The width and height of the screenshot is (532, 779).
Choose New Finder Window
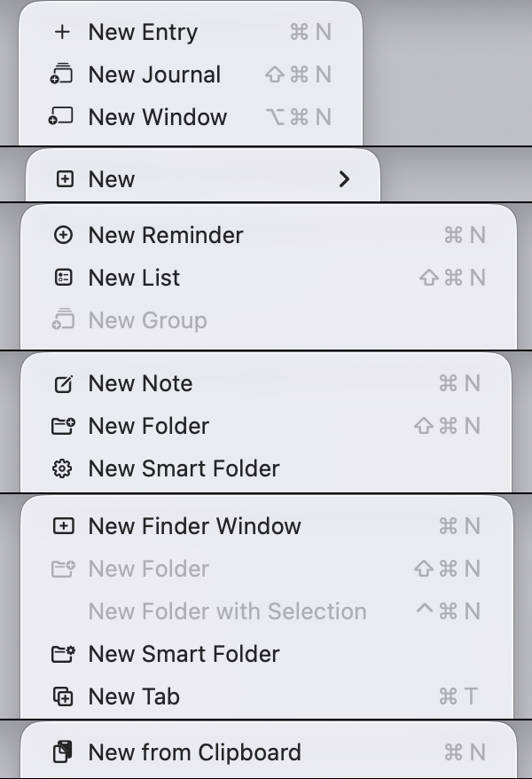(x=194, y=526)
